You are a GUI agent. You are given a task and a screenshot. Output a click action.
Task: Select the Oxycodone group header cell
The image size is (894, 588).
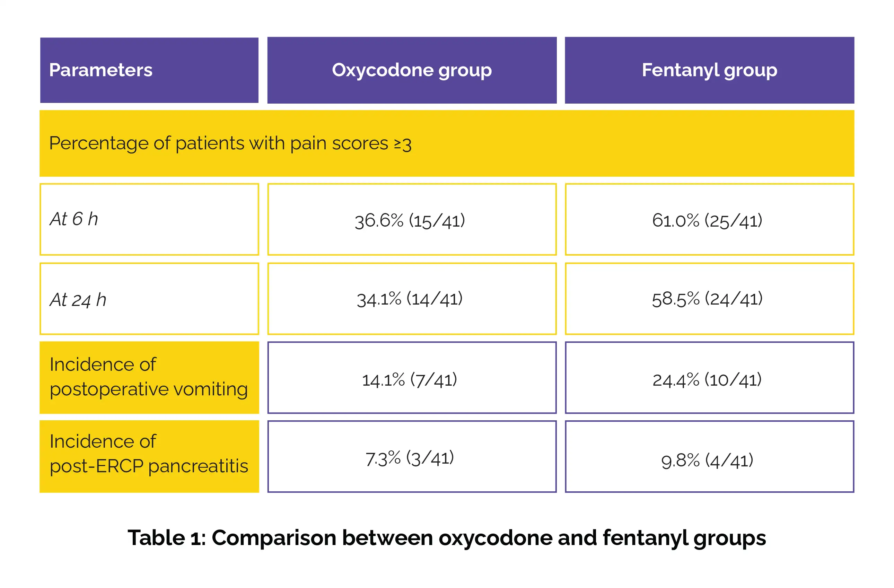412,70
